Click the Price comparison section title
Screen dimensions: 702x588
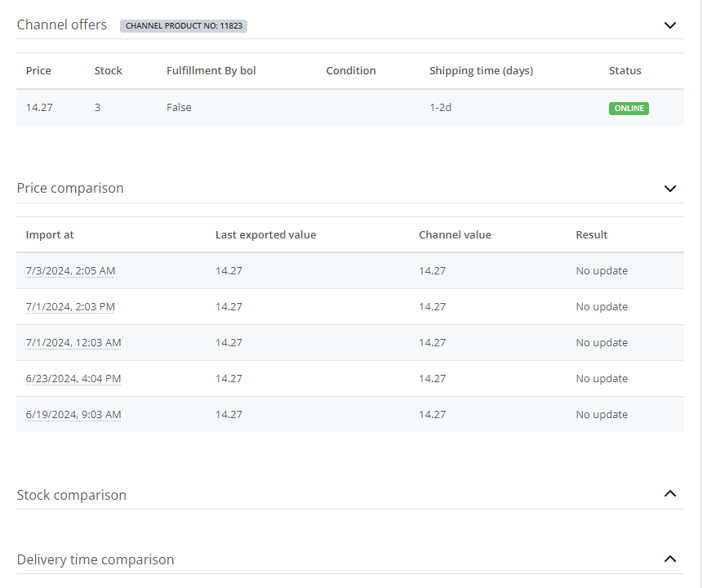coord(70,188)
